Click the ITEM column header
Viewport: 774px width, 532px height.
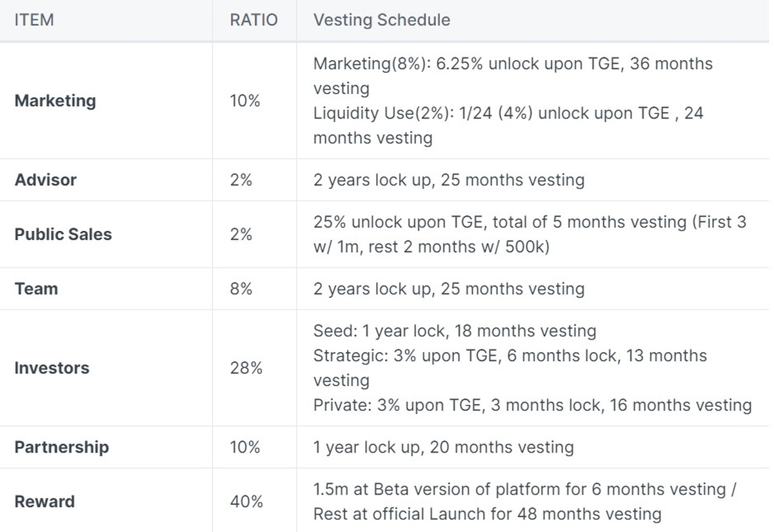coord(34,20)
